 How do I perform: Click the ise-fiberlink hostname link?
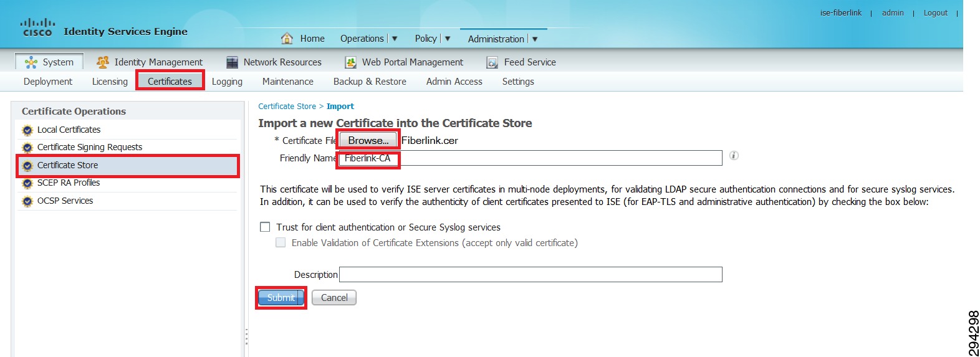click(840, 12)
